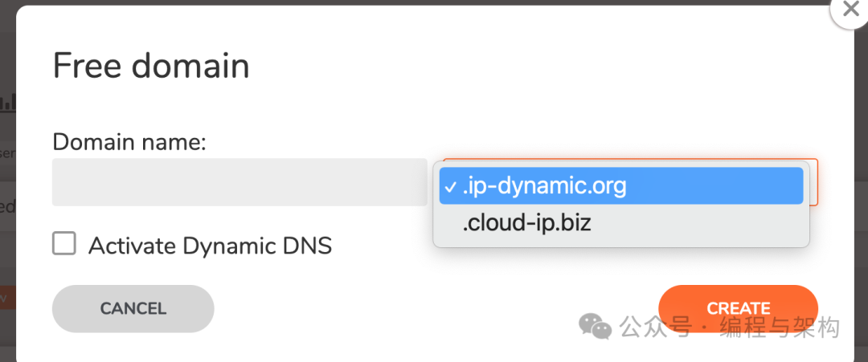The width and height of the screenshot is (868, 362).
Task: Focus the Domain name text field
Action: [240, 182]
